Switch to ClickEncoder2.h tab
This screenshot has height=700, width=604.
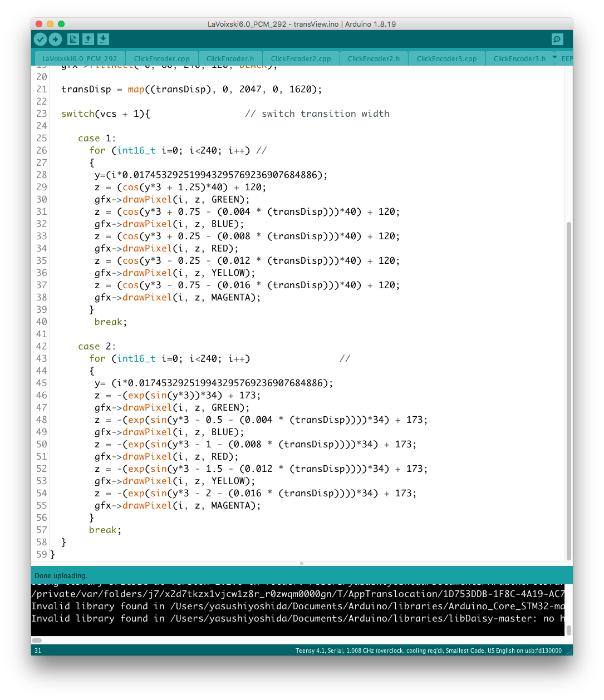(x=374, y=58)
